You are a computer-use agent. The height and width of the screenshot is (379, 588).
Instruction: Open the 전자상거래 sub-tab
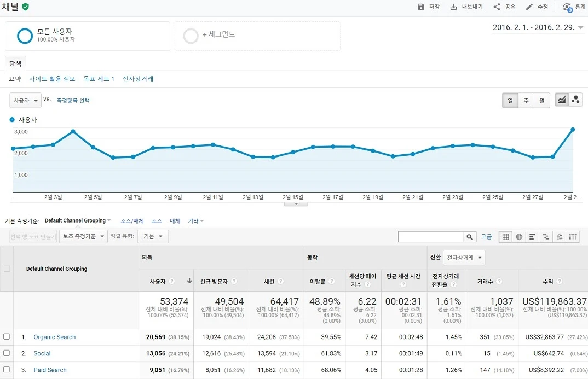coord(138,79)
